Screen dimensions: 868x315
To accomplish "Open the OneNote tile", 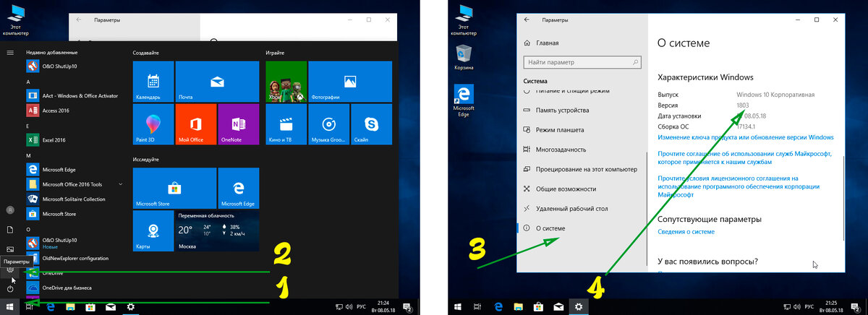I will [239, 124].
